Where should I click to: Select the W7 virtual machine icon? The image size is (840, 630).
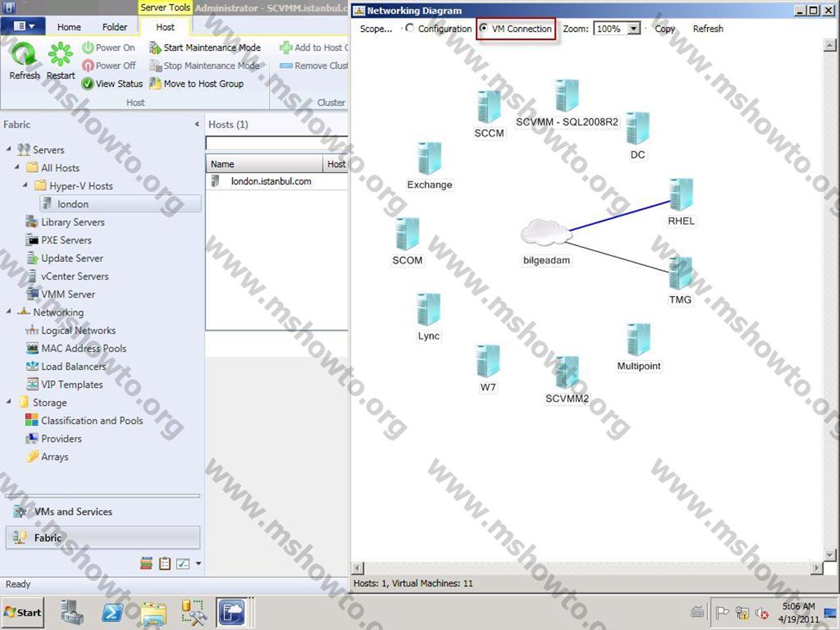click(x=488, y=360)
